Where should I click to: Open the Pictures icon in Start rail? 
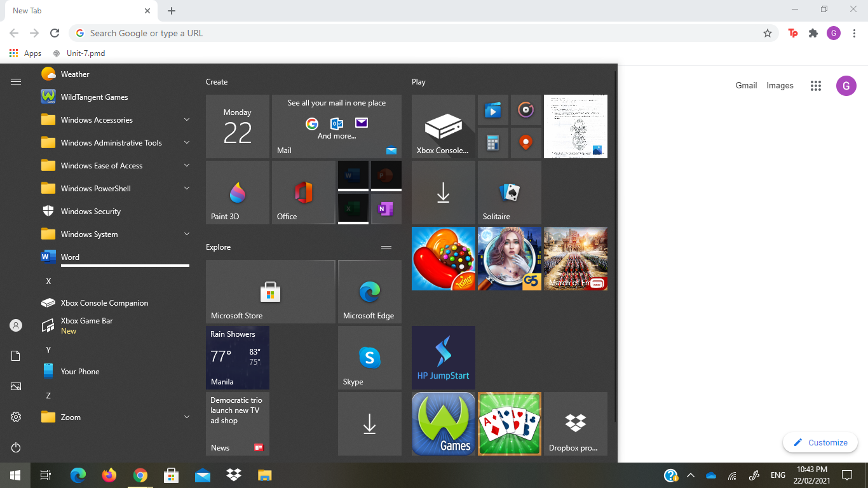coord(16,386)
